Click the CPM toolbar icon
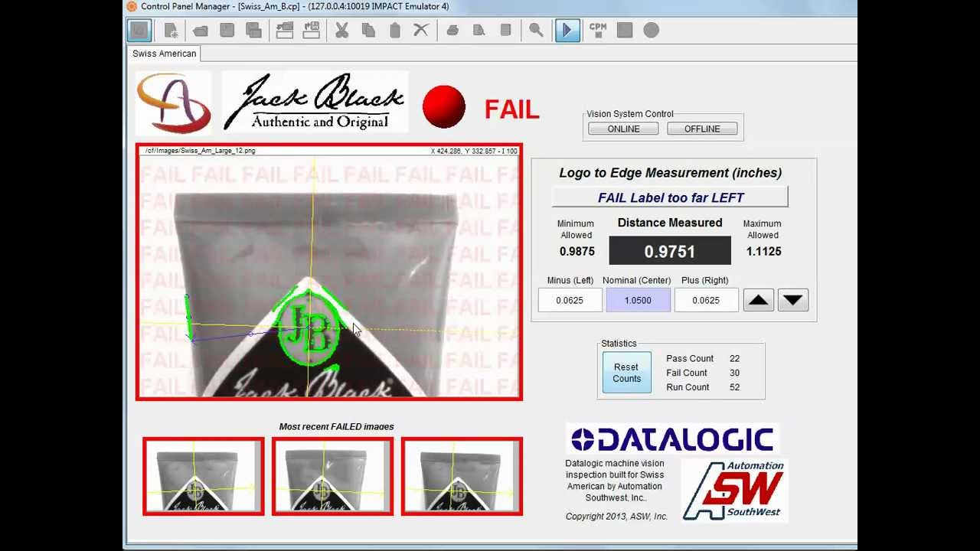 coord(598,30)
